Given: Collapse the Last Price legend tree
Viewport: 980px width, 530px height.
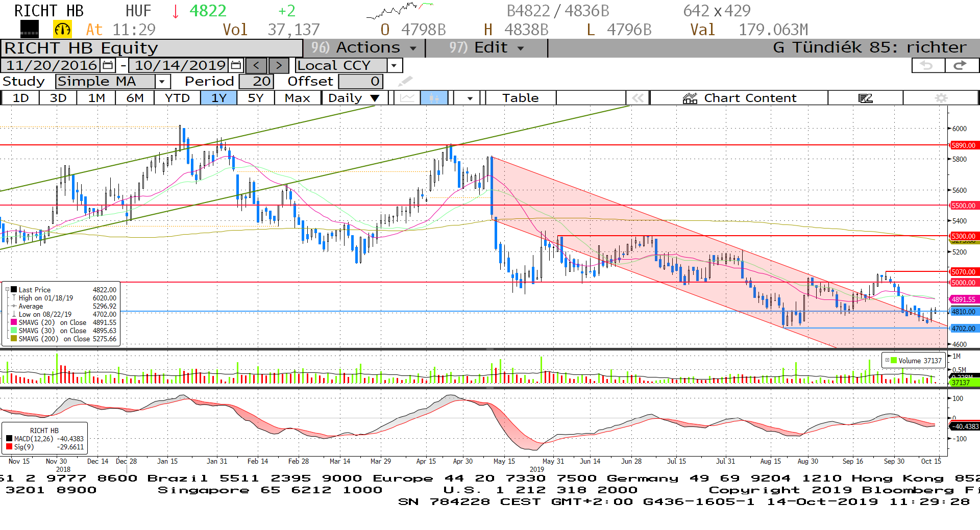Looking at the screenshot, I should tap(7, 289).
